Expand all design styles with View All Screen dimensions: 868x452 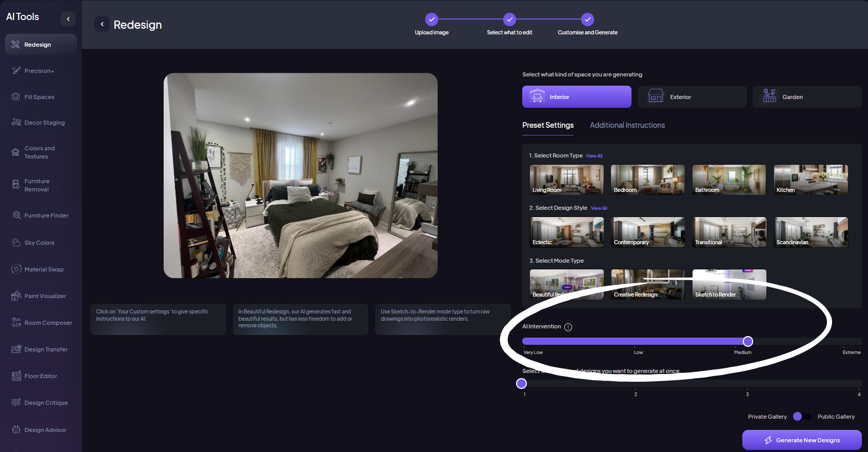599,208
